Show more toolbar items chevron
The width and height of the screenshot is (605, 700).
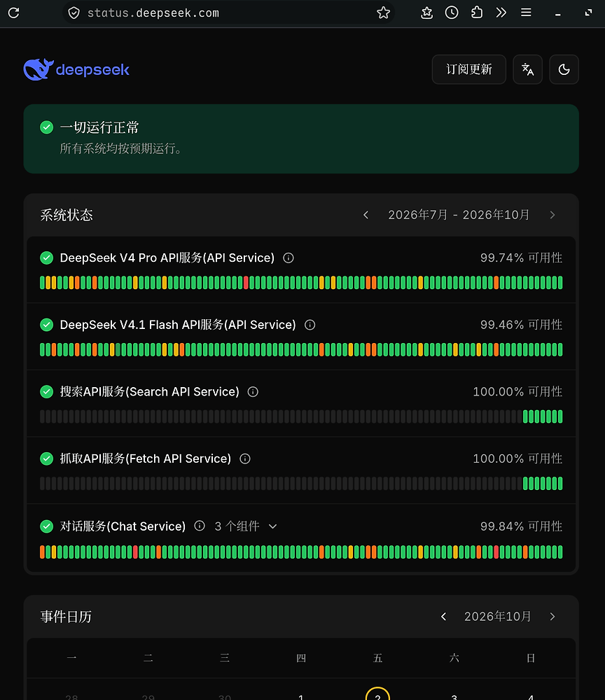click(501, 13)
